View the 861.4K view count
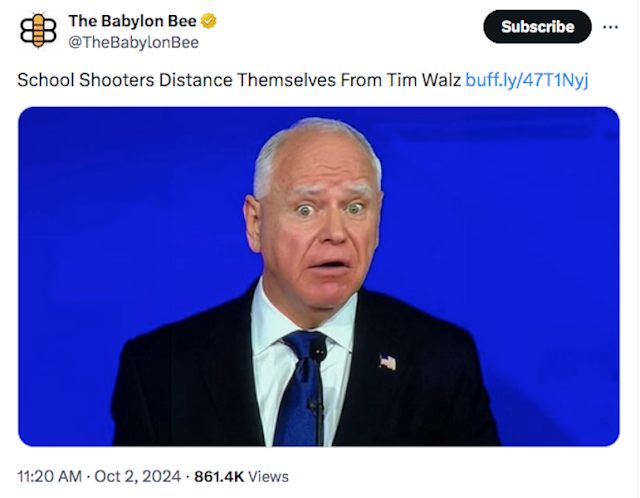 219,476
